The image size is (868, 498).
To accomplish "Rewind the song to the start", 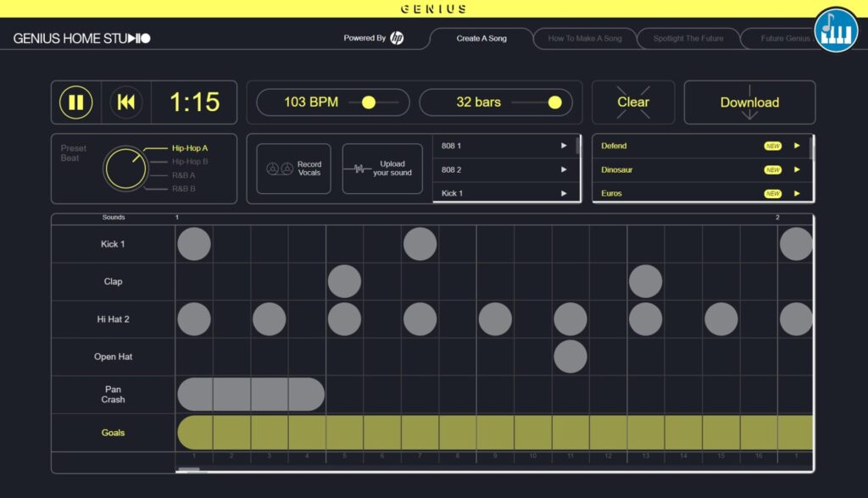I will [x=125, y=102].
